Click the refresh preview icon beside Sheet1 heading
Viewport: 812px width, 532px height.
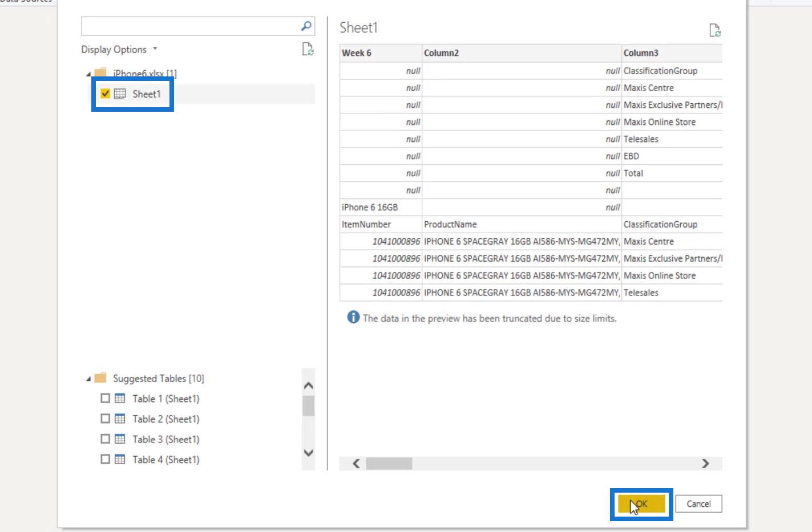714,30
